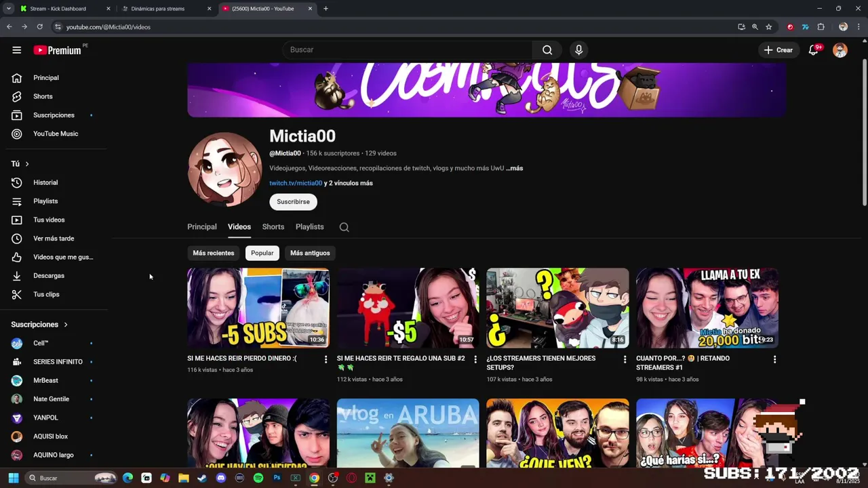This screenshot has width=868, height=488.
Task: Open Discord from the taskbar
Action: [220, 478]
